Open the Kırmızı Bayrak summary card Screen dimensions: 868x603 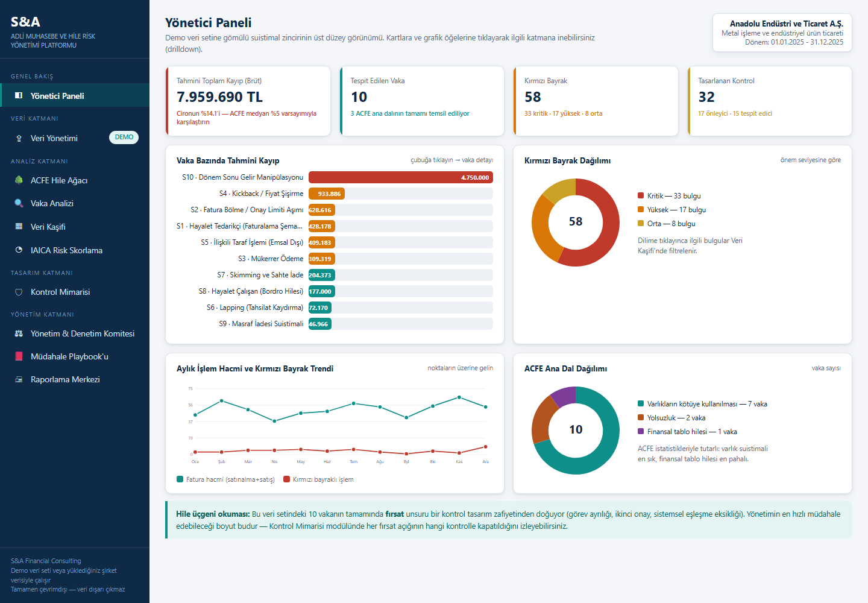pos(596,101)
